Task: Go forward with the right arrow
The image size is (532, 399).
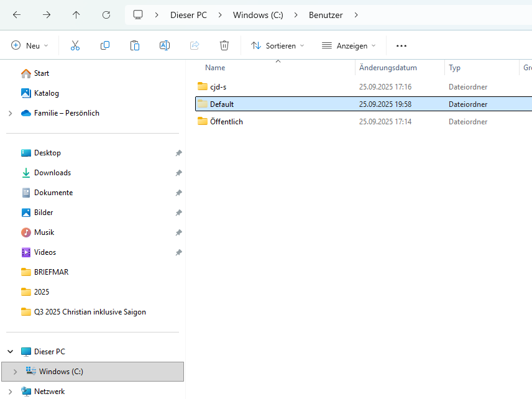Action: (47, 15)
